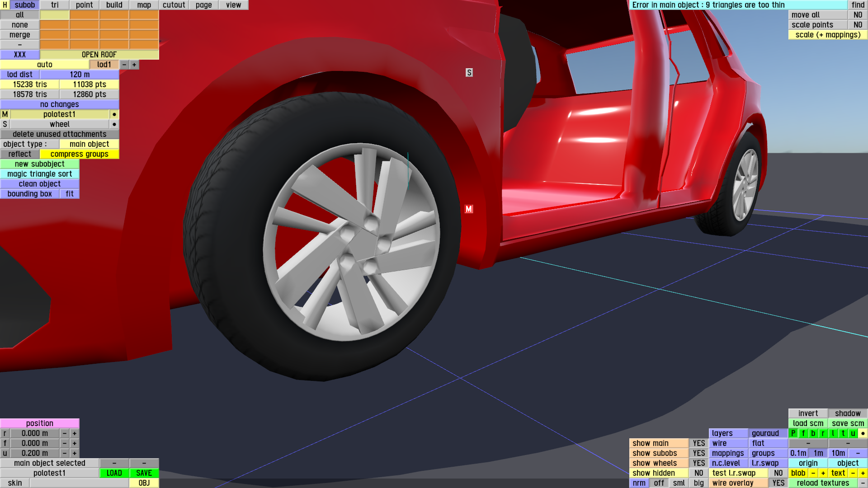Click the green t view button
The height and width of the screenshot is (488, 868).
[843, 433]
